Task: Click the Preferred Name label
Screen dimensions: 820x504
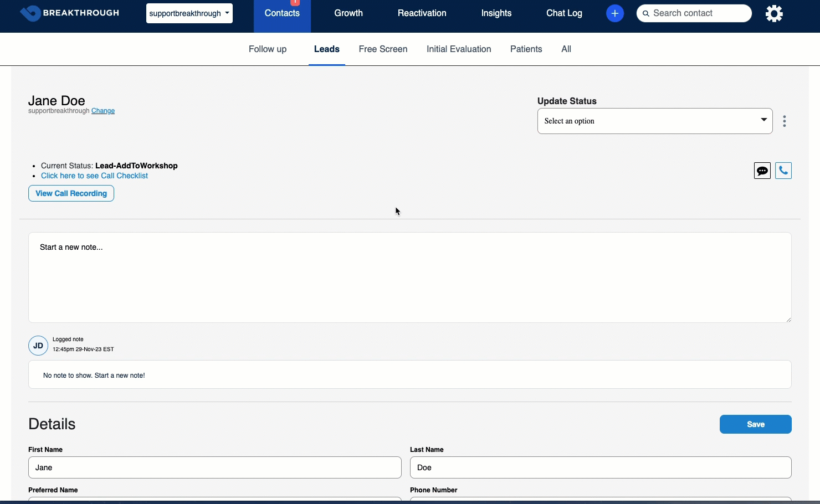Action: click(x=53, y=490)
